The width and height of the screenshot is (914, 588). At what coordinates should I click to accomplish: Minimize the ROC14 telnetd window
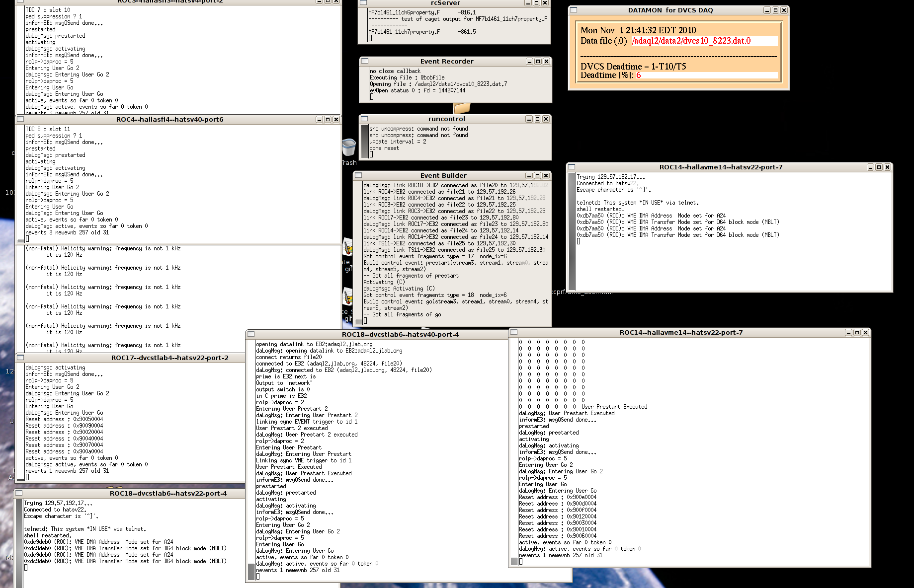(870, 167)
